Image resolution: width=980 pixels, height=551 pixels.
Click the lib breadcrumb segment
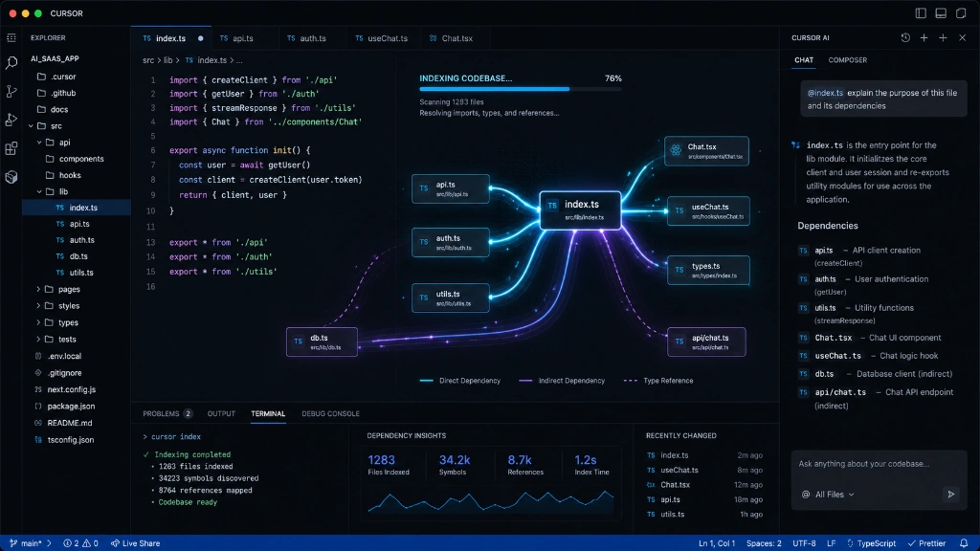coord(168,60)
